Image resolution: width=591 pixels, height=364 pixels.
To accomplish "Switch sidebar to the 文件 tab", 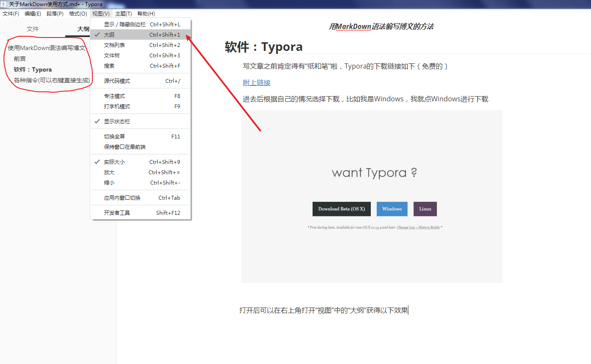I will pos(33,29).
